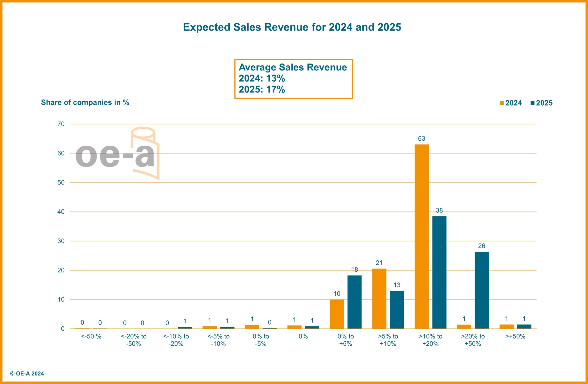
Task: Select the blue bar labeled 18
Action: pos(354,302)
